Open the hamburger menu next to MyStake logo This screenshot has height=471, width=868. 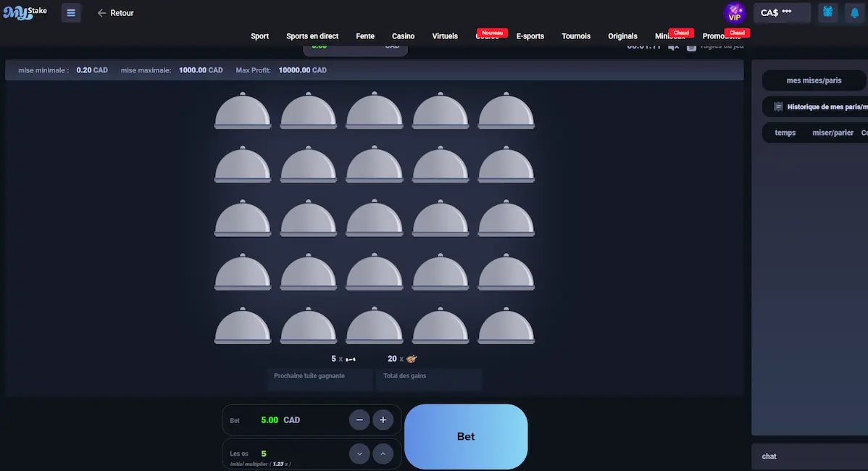click(x=71, y=13)
